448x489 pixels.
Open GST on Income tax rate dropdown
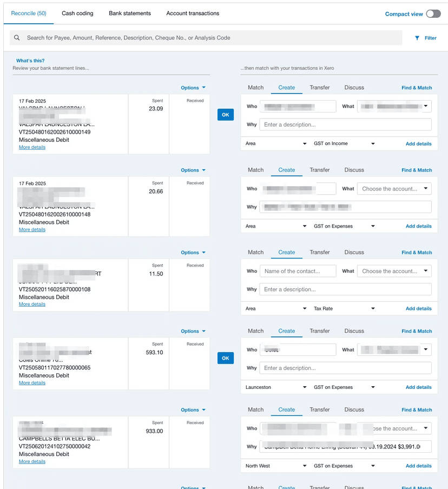343,143
